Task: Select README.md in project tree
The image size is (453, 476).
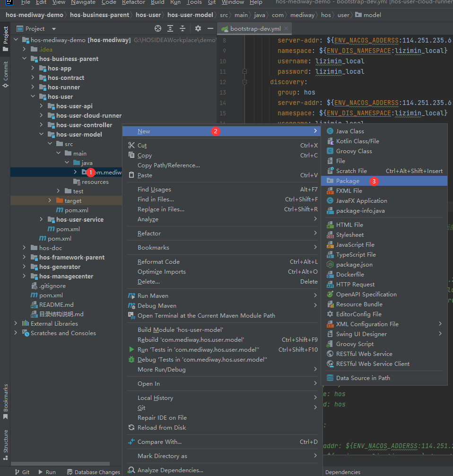Action: click(56, 305)
